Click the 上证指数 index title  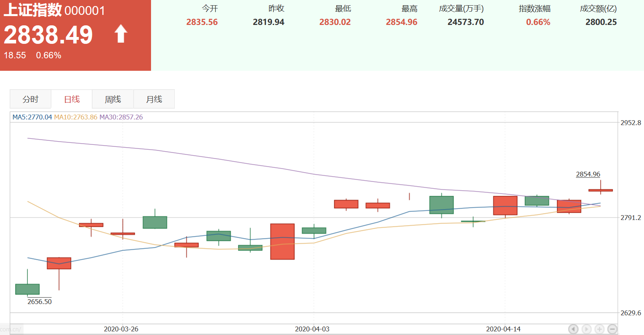(x=33, y=10)
